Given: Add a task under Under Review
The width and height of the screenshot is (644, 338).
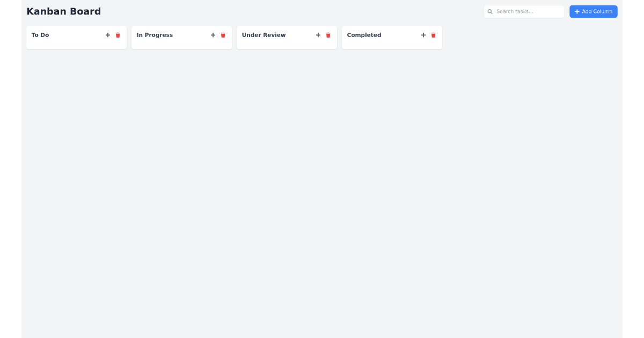Looking at the screenshot, I should (318, 35).
